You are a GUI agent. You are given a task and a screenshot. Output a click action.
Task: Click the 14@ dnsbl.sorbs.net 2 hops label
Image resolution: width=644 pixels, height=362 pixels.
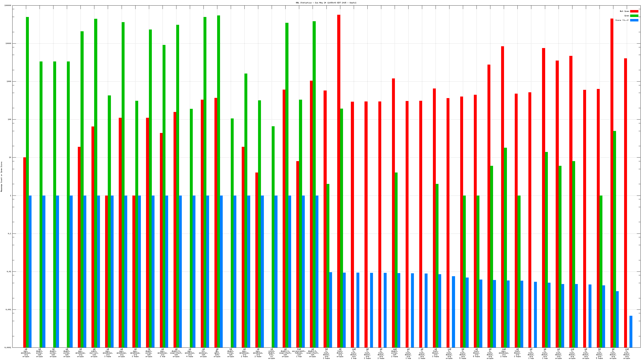pyautogui.click(x=394, y=353)
